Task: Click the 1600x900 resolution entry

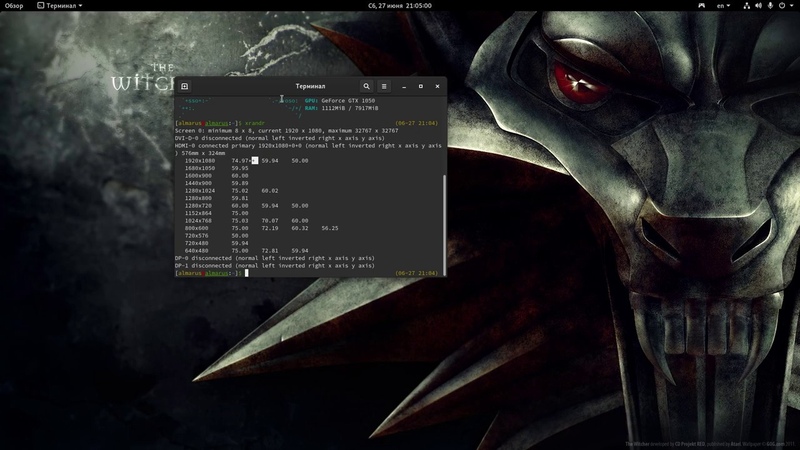Action: (198, 176)
